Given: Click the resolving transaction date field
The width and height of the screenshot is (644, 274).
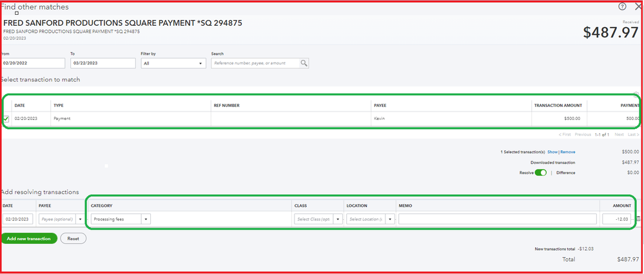Looking at the screenshot, I should [x=18, y=219].
